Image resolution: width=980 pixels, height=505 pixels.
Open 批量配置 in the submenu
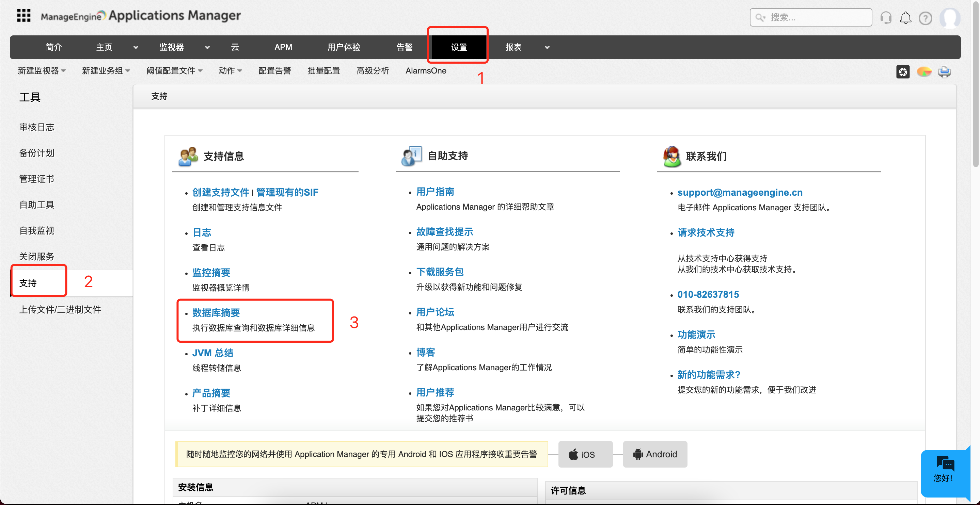click(x=324, y=71)
